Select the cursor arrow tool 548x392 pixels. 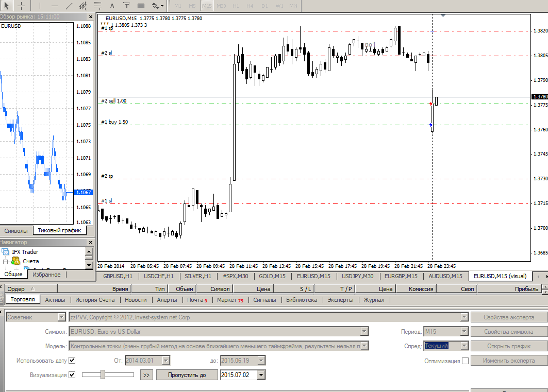coord(6,6)
